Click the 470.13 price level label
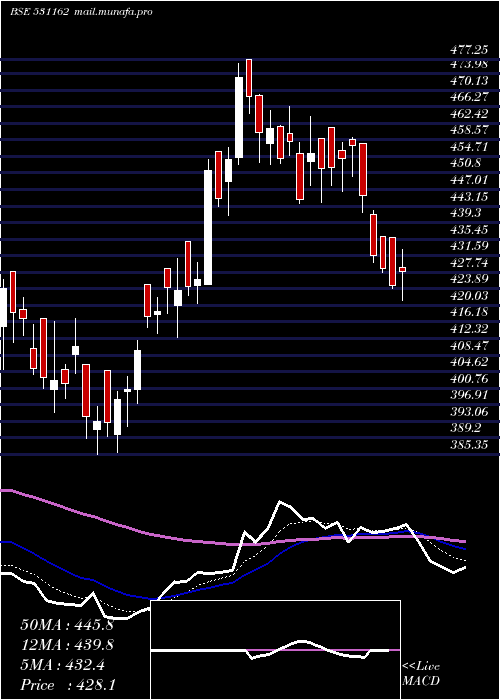This screenshot has height=700, width=500. pyautogui.click(x=469, y=81)
